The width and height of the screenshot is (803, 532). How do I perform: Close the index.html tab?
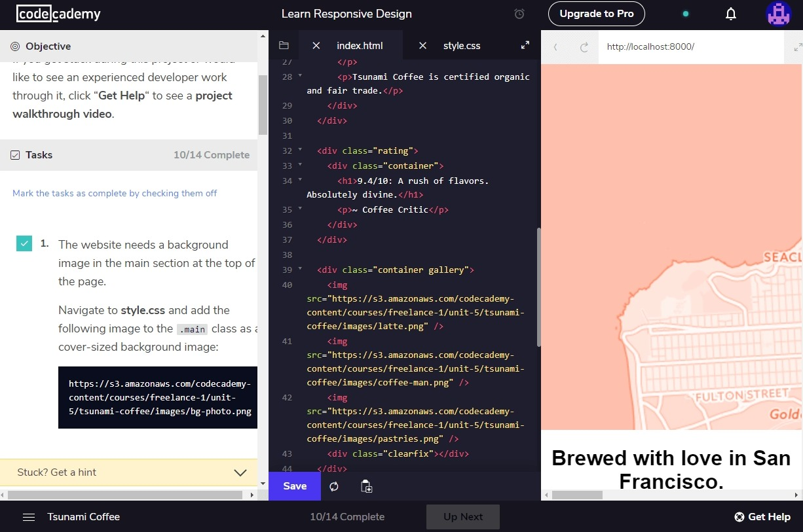pyautogui.click(x=316, y=46)
